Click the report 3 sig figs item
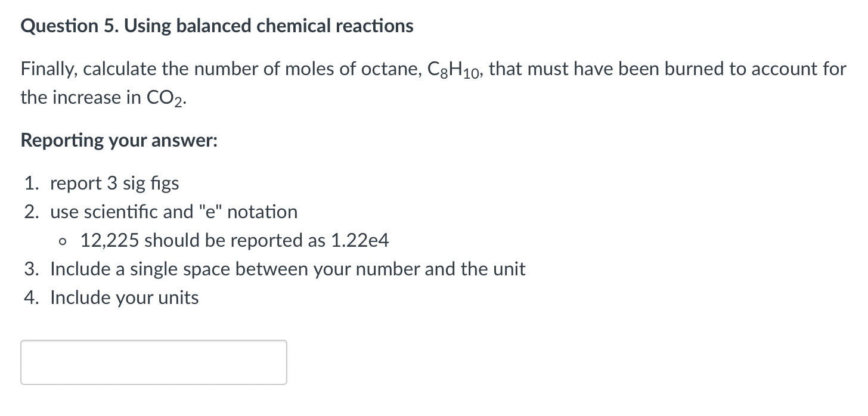868x416 pixels. [113, 183]
